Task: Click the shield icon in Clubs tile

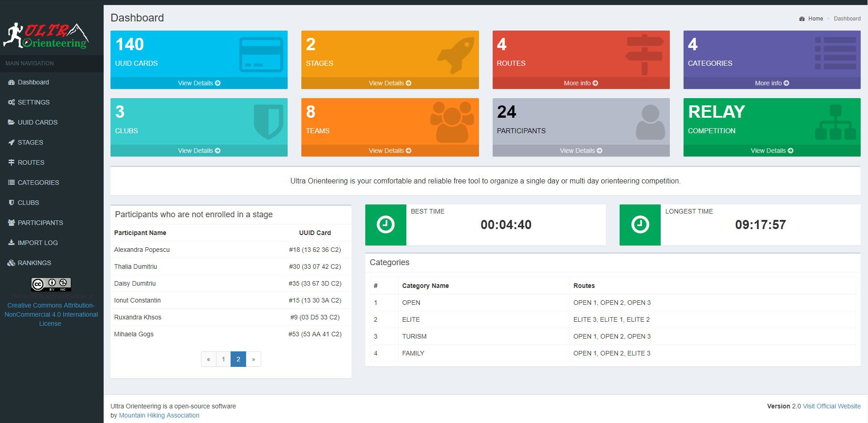Action: (268, 121)
